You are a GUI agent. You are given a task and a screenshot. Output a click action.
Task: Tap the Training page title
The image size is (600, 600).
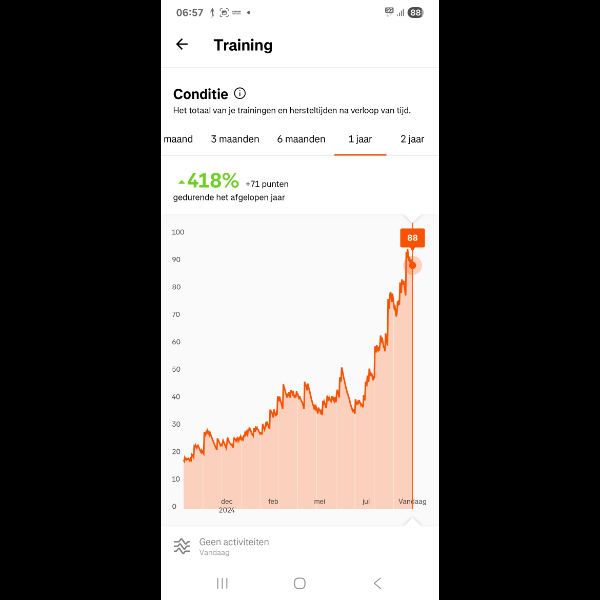[x=243, y=44]
